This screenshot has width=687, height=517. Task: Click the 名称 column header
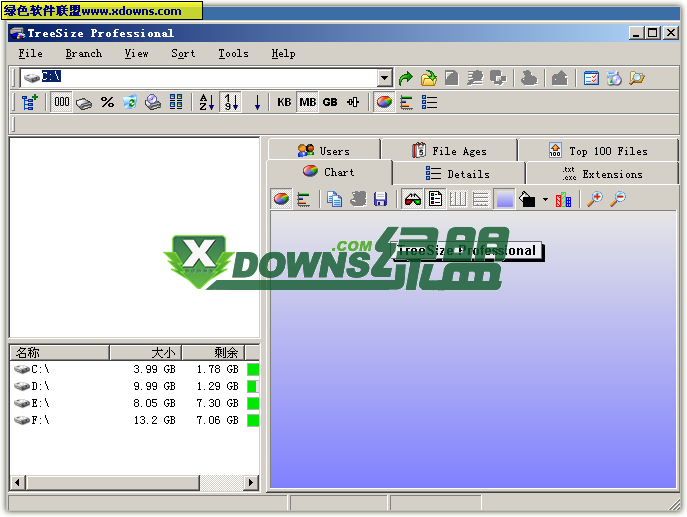click(60, 353)
